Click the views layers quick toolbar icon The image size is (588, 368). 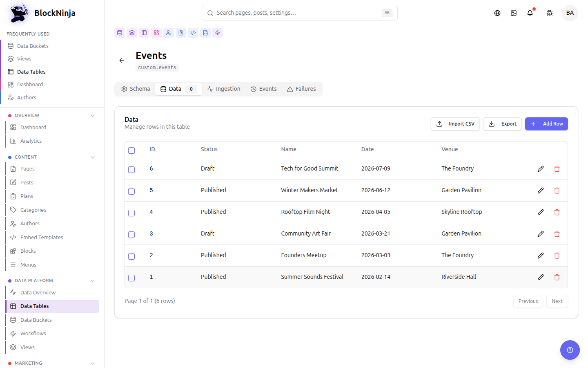(x=132, y=33)
